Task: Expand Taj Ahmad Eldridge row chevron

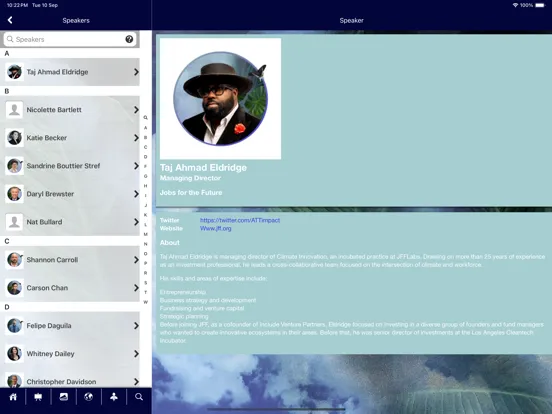Action: click(x=136, y=72)
